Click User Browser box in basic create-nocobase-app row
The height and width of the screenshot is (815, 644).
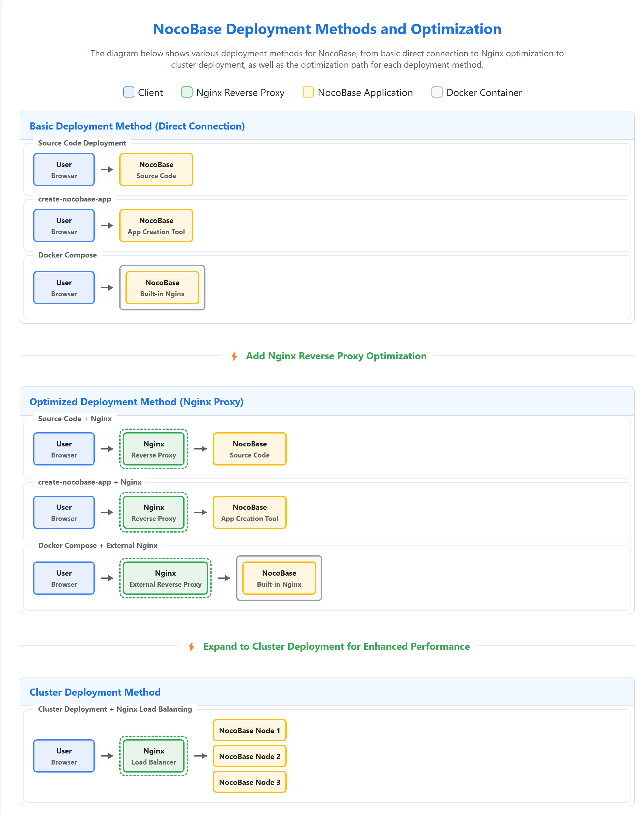tap(64, 226)
